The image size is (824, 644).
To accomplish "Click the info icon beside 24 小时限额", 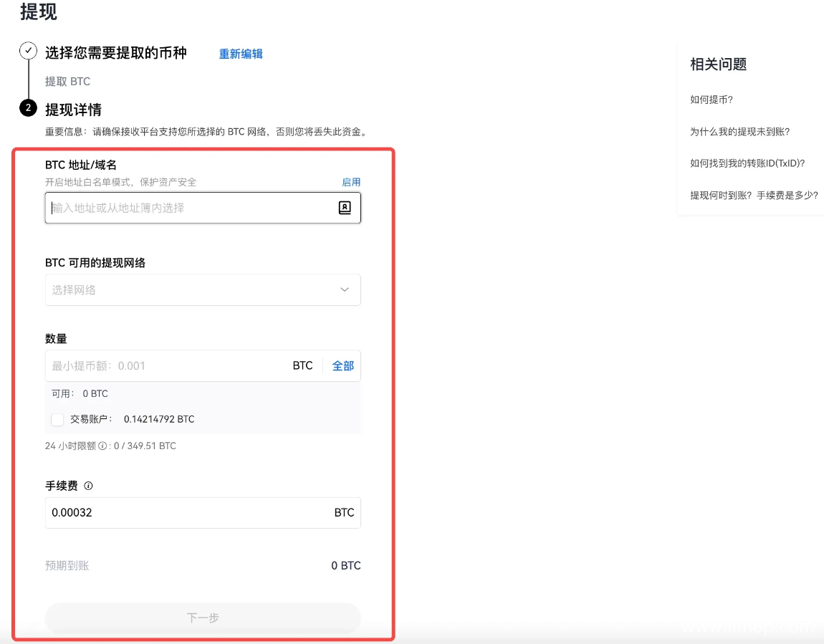I will pos(102,446).
